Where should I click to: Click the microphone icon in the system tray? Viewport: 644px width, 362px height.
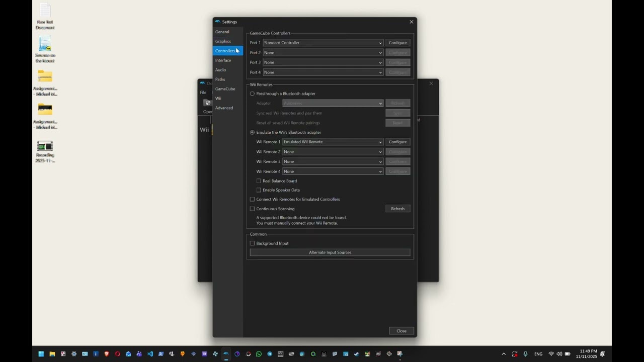coord(525,354)
